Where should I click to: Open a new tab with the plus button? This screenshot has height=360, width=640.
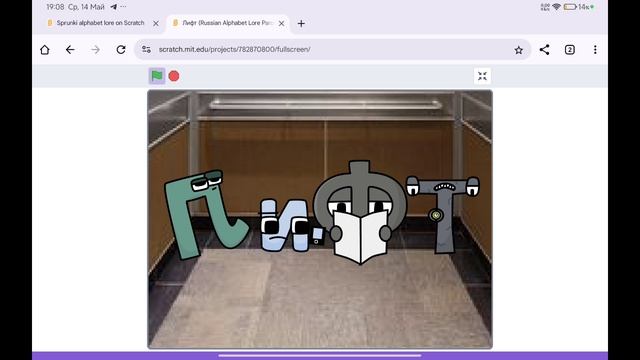pos(301,24)
